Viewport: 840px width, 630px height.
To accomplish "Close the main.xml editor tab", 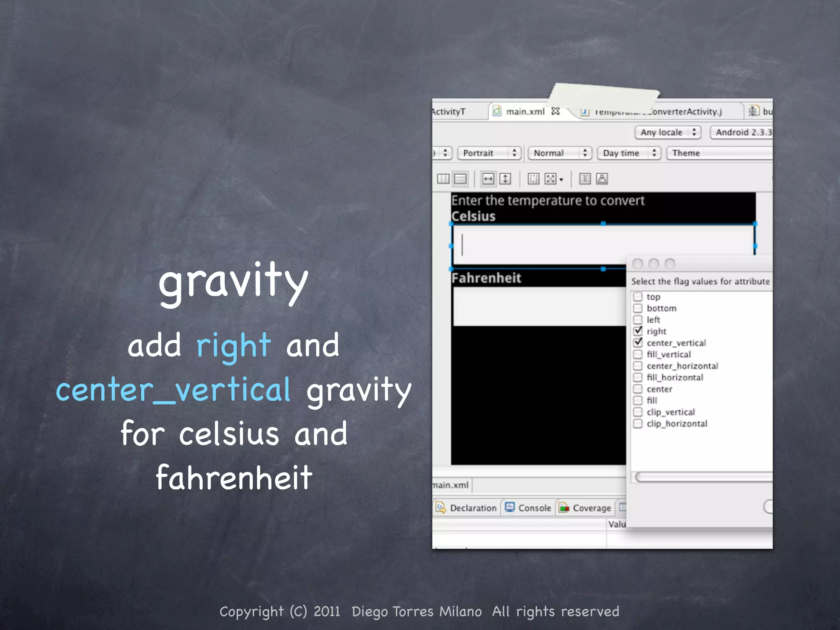I will [x=555, y=111].
